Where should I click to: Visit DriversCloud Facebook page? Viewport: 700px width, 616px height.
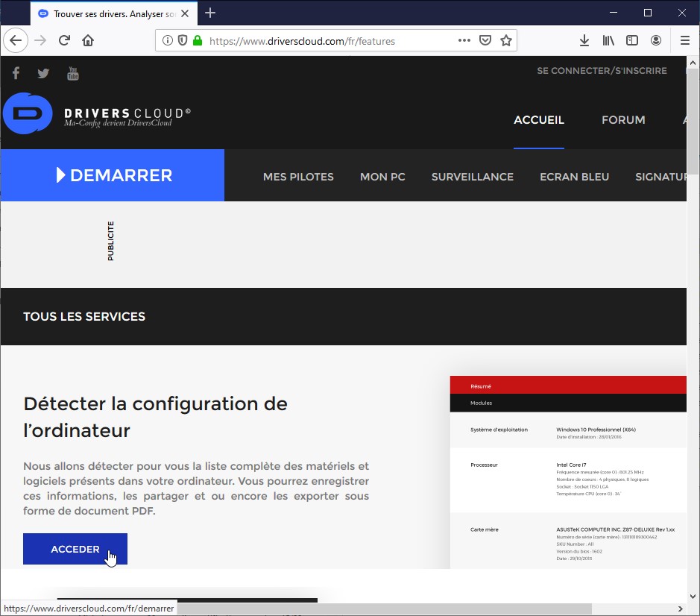pyautogui.click(x=16, y=73)
